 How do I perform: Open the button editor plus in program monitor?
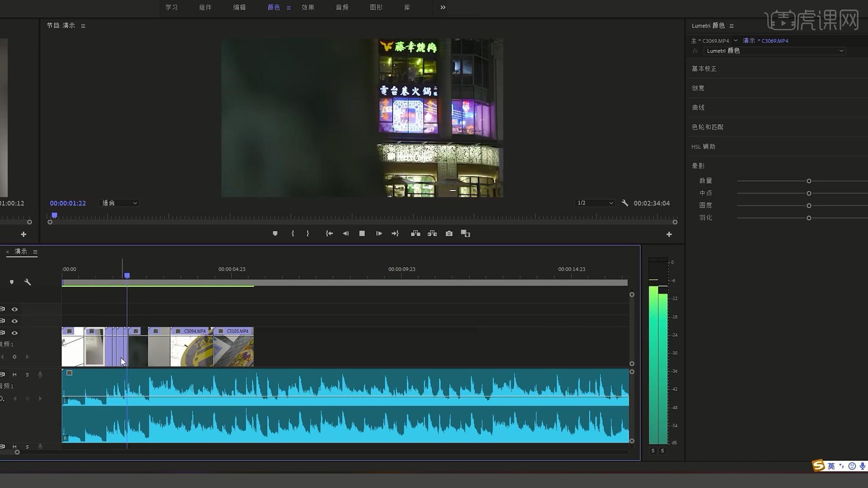(669, 234)
